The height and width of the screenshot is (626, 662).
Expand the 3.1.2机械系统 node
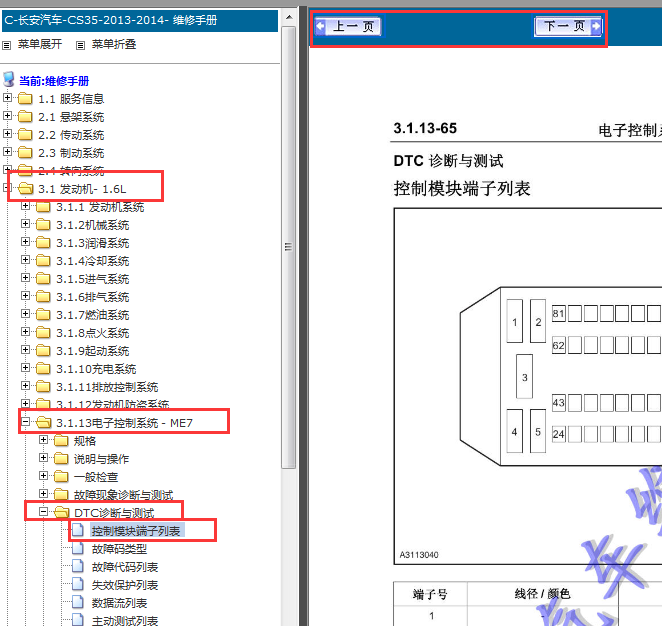tap(25, 223)
